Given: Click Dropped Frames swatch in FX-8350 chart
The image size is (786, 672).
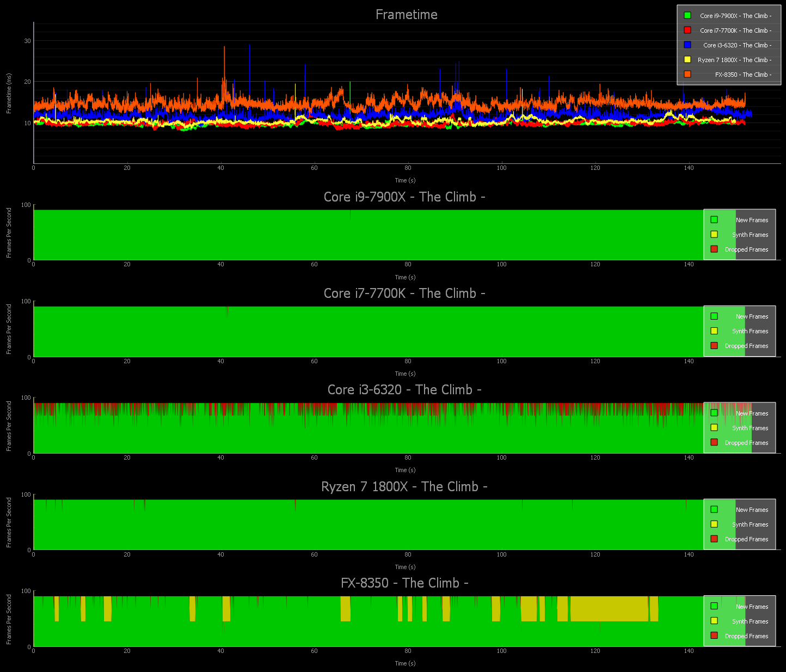Looking at the screenshot, I should click(714, 636).
